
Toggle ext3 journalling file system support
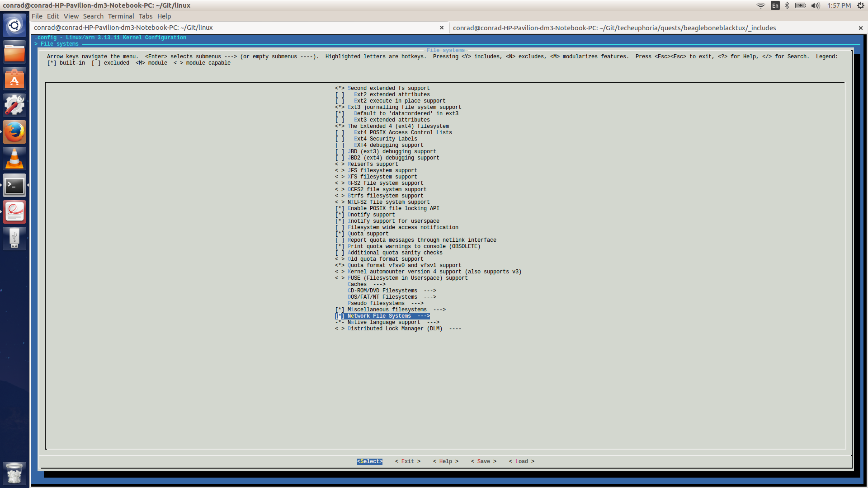pos(339,107)
